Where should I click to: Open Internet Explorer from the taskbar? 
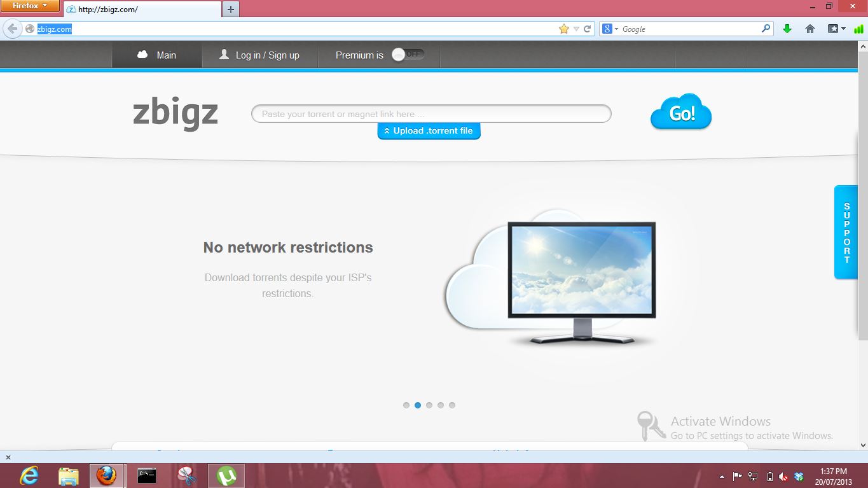tap(29, 475)
